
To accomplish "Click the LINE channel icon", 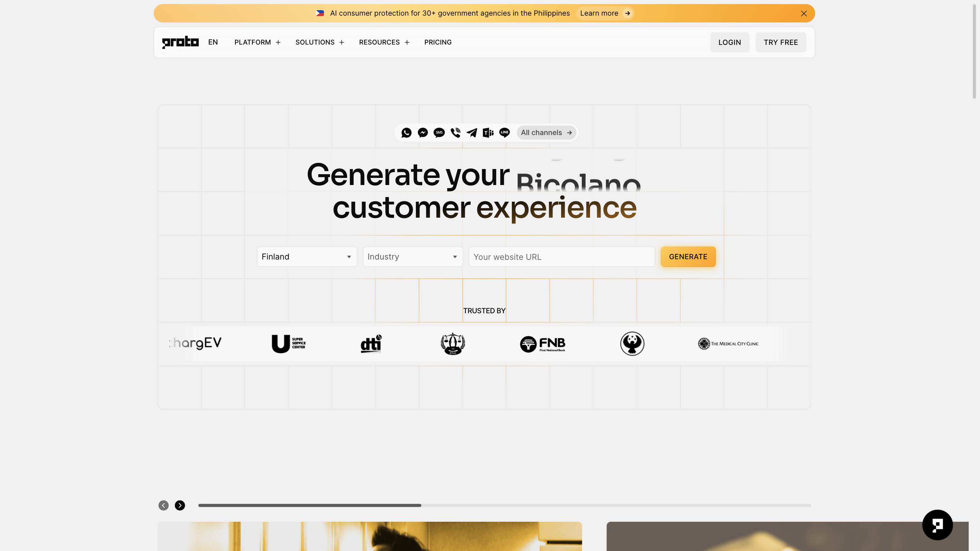I will [x=504, y=133].
